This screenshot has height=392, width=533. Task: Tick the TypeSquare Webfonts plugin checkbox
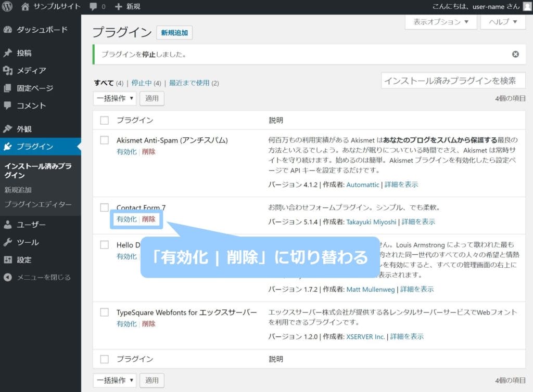click(x=105, y=312)
